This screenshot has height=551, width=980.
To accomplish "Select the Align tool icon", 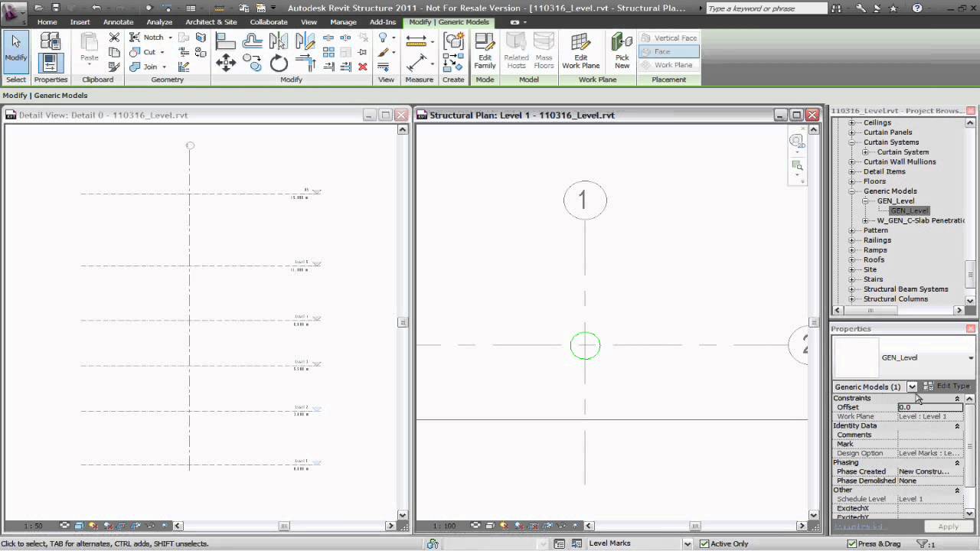I will point(225,41).
